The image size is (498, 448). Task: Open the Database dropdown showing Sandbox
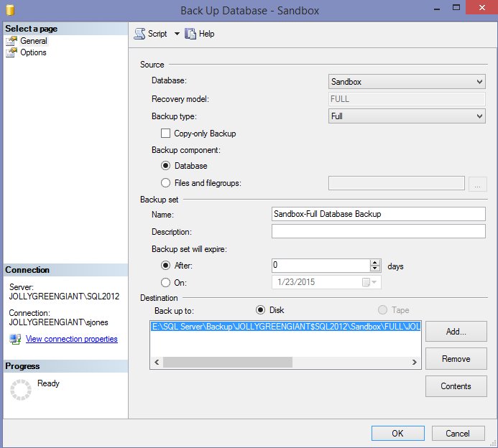[407, 82]
